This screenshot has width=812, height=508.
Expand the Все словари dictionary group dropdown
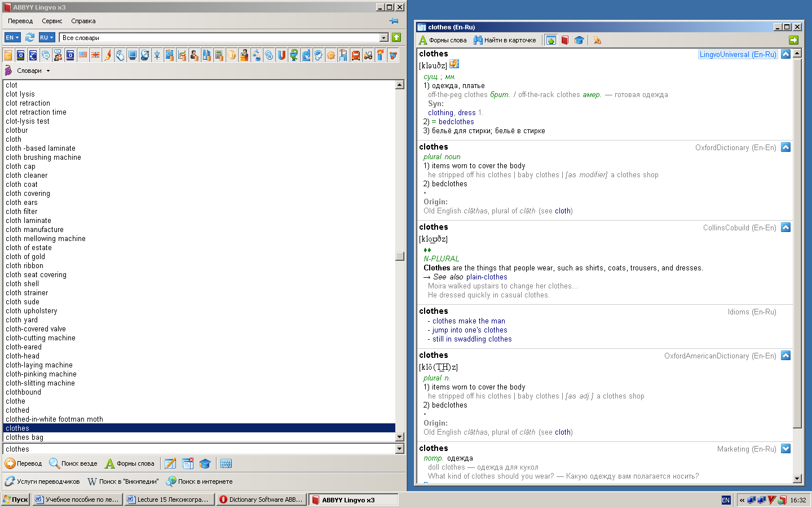(384, 37)
